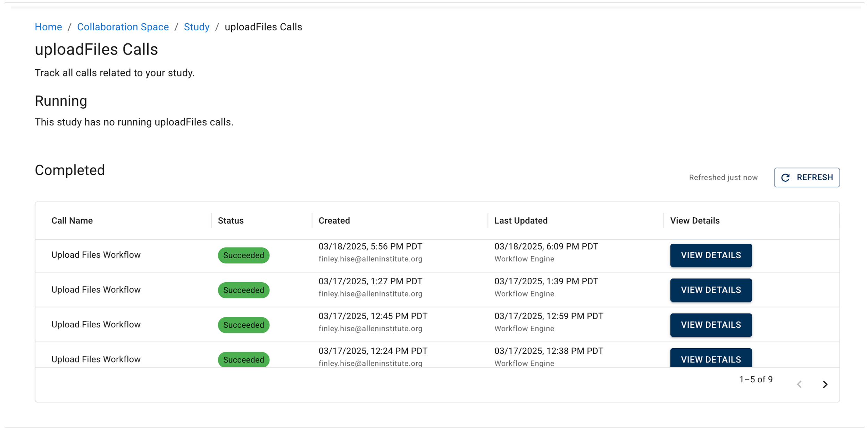Navigate to Collaboration Space breadcrumb
Screen dimensions: 868x431
[123, 27]
